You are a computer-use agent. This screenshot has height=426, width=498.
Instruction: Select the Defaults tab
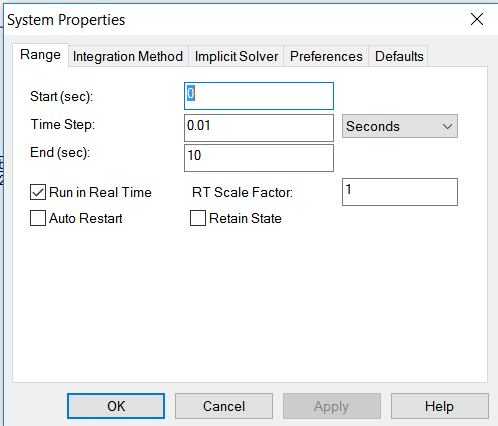coord(399,56)
